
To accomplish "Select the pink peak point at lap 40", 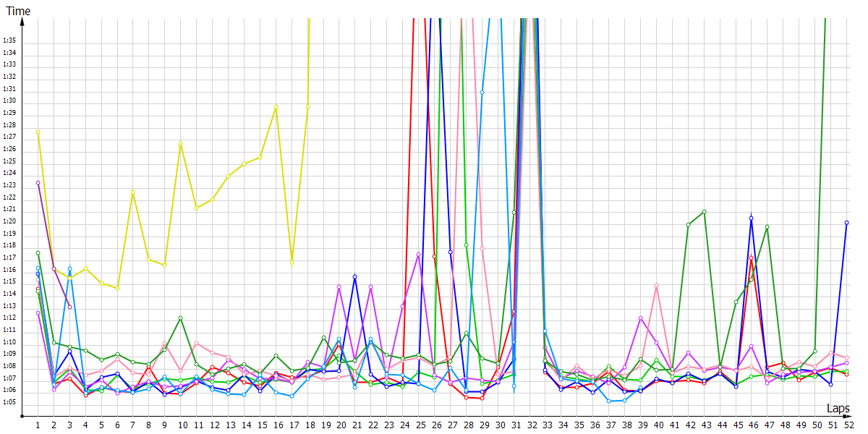I will 656,286.
